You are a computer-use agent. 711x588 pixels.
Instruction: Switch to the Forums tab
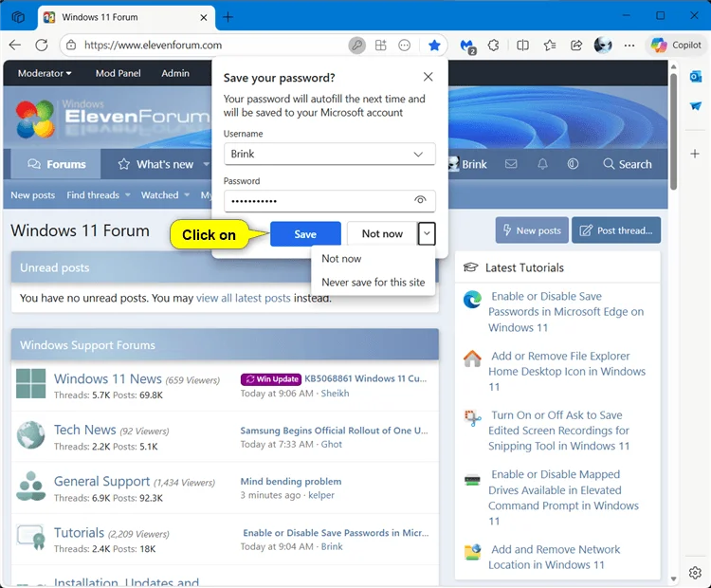(x=56, y=164)
